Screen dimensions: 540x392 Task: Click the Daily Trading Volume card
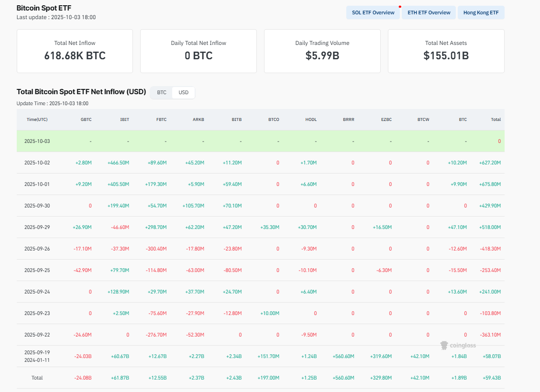click(322, 51)
